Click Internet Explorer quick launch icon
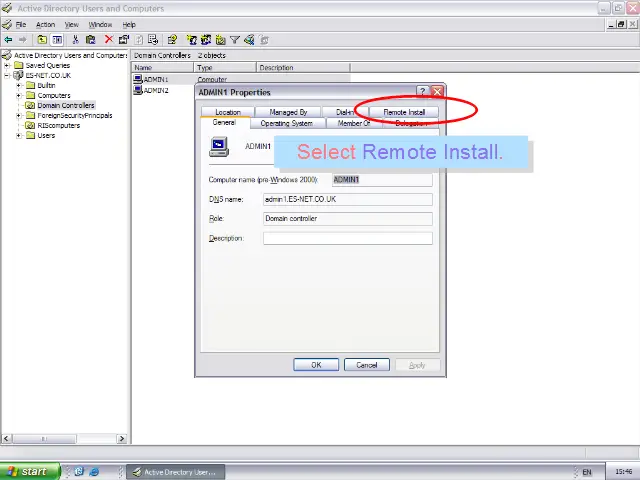This screenshot has height=480, width=640. click(94, 471)
